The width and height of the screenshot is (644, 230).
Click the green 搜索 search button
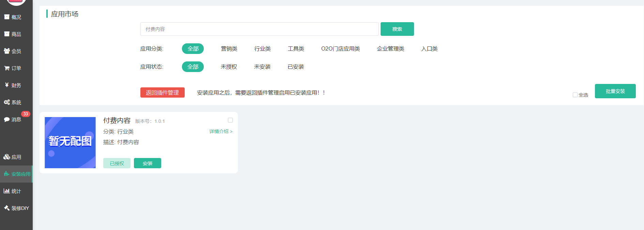[x=397, y=29]
